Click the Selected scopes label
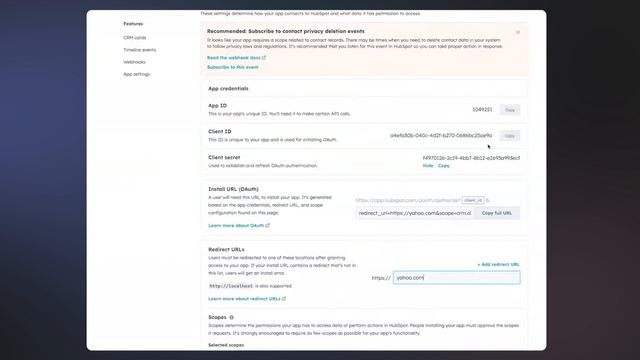Viewport: 640px width, 360px height. [226, 345]
